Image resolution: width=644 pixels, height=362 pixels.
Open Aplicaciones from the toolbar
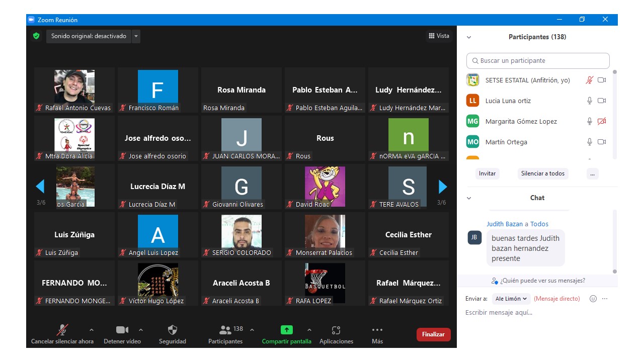[x=336, y=330]
